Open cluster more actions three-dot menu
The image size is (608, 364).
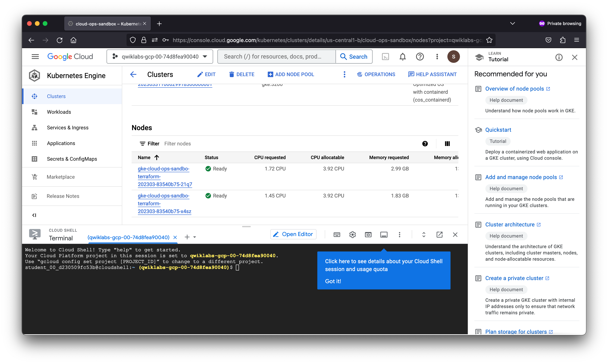pyautogui.click(x=344, y=74)
